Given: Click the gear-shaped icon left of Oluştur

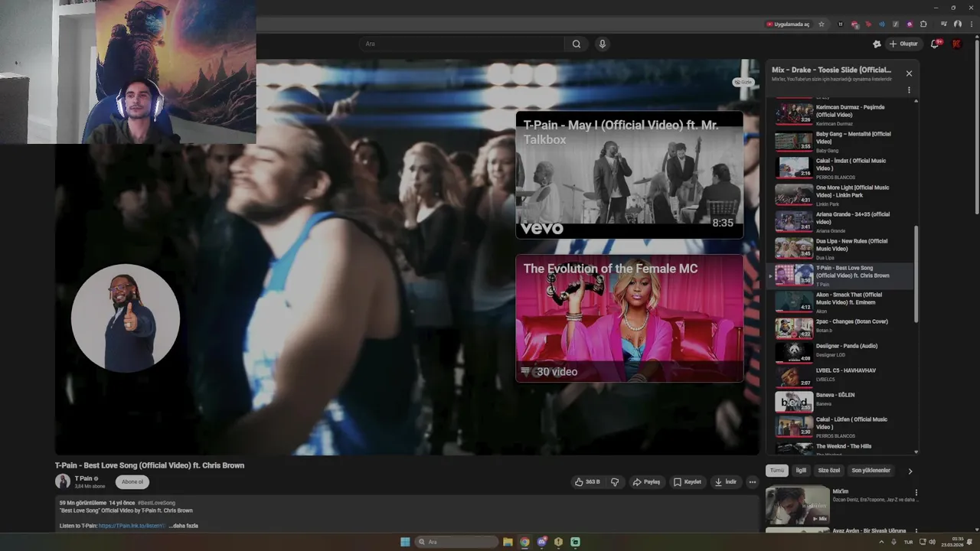Looking at the screenshot, I should coord(877,44).
